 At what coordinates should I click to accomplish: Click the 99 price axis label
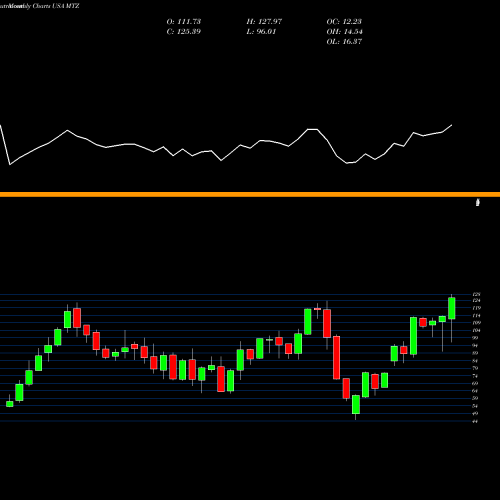click(x=475, y=338)
